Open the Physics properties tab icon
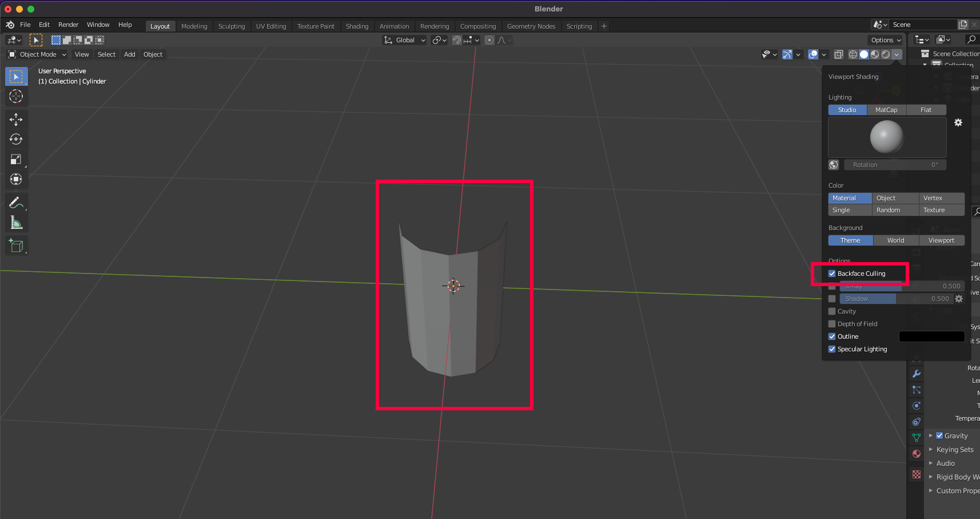The height and width of the screenshot is (519, 980). (x=917, y=406)
